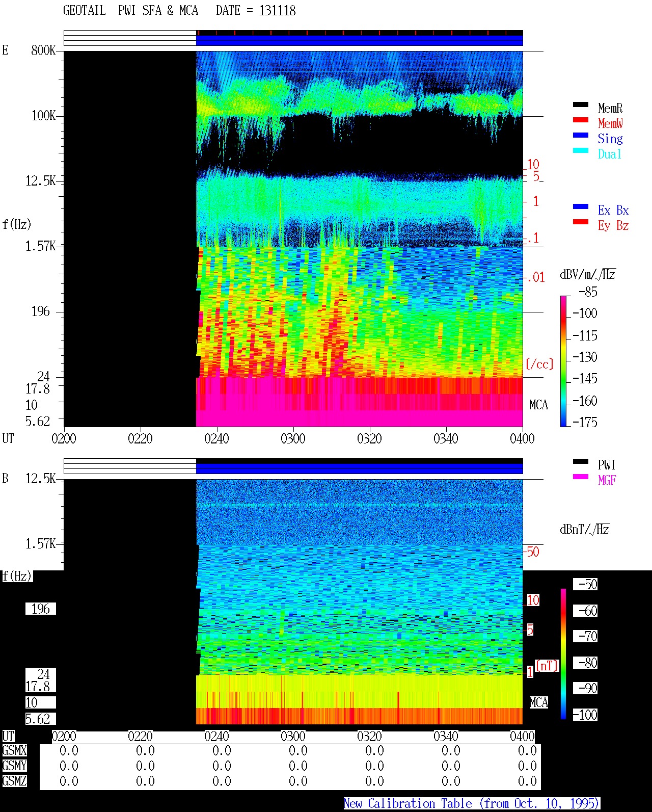
Task: Click the red [nT] axis label
Action: pyautogui.click(x=547, y=666)
